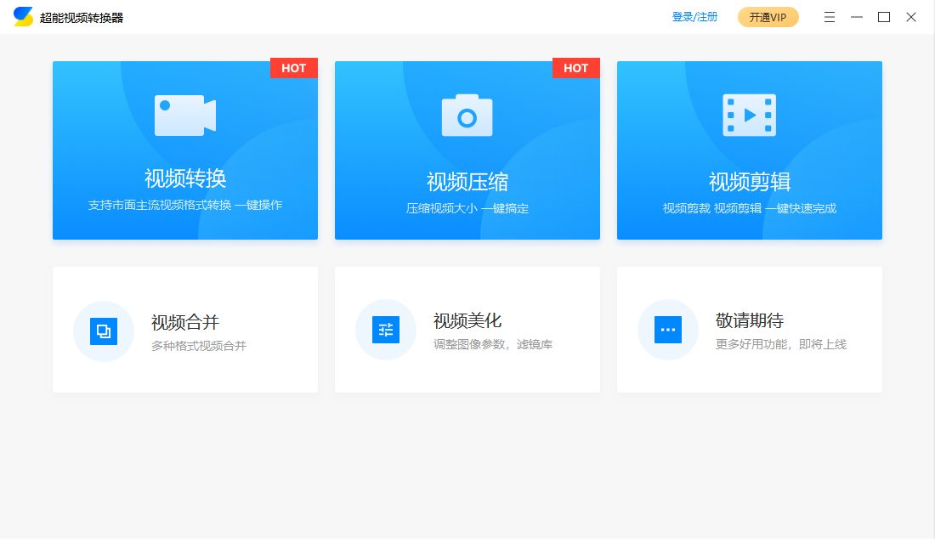This screenshot has width=935, height=560.
Task: Click the camera icon in 视频压缩 card
Action: pos(467,116)
